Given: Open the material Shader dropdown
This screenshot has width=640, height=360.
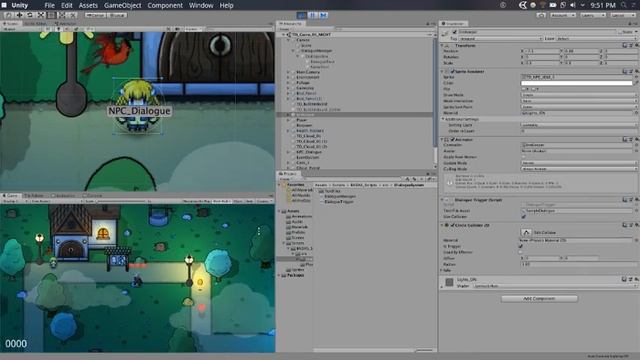Looking at the screenshot, I should click(x=555, y=286).
